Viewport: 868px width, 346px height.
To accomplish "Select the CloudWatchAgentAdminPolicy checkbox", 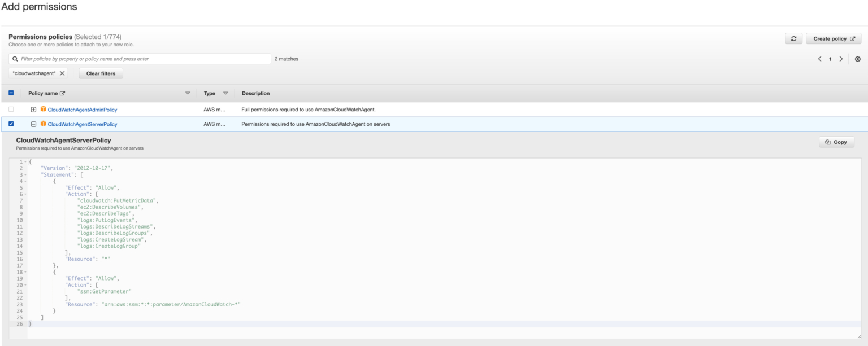I will pyautogui.click(x=12, y=108).
